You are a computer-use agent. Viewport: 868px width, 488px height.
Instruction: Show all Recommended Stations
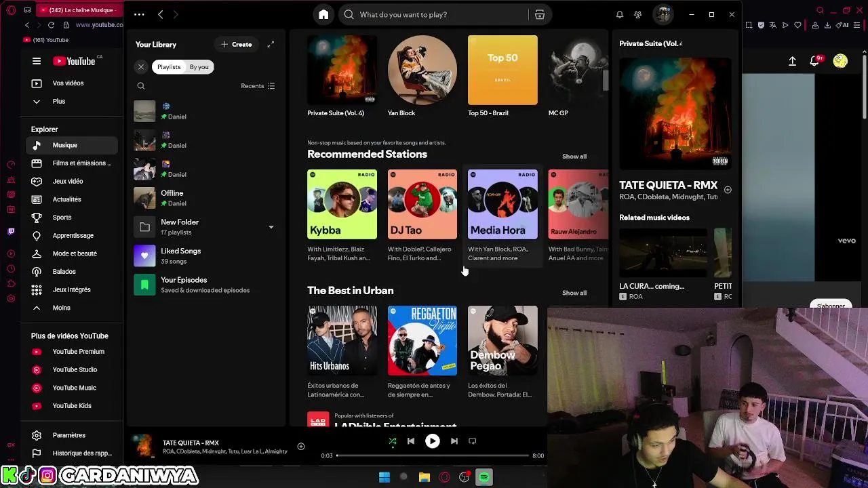[x=574, y=157]
